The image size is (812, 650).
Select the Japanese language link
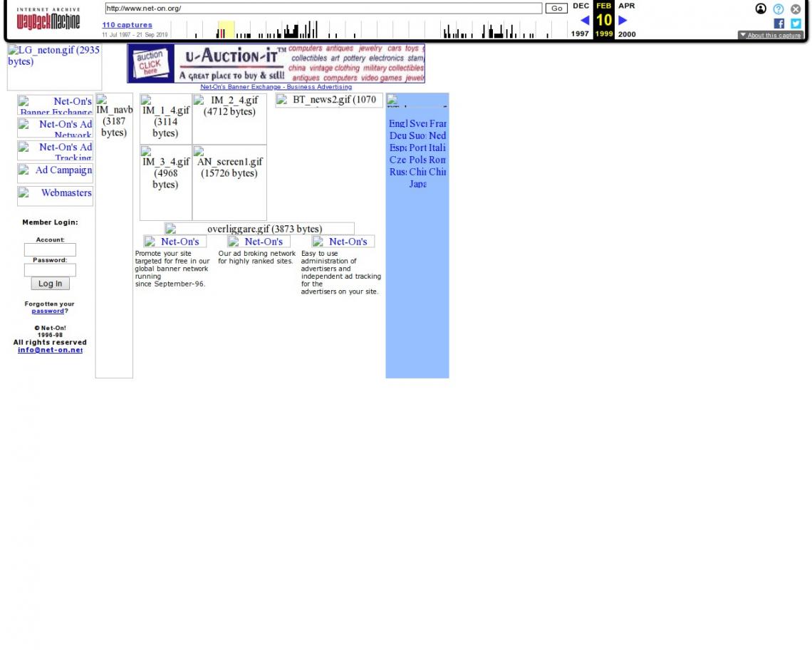[x=417, y=183]
